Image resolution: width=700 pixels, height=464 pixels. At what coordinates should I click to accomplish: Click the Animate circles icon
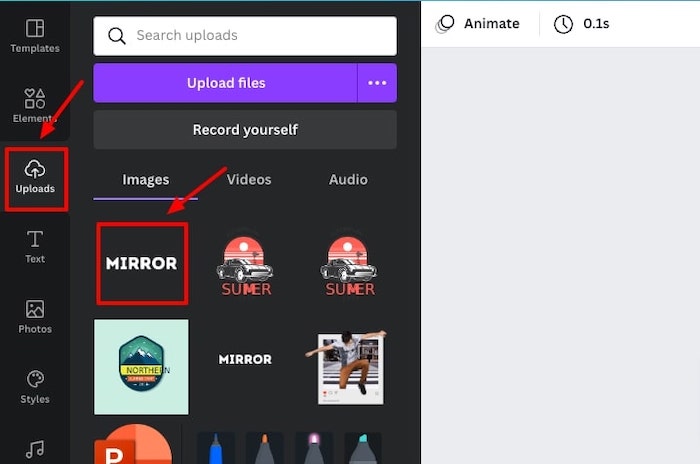point(445,24)
